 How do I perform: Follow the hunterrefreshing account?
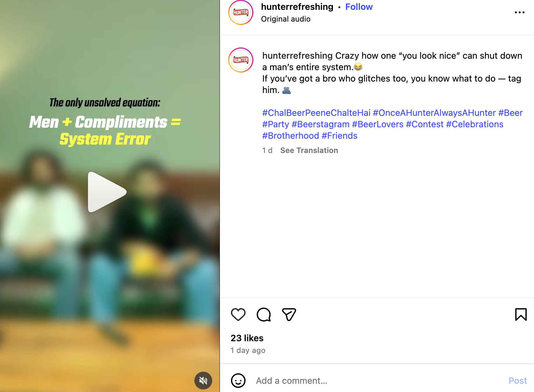click(359, 7)
